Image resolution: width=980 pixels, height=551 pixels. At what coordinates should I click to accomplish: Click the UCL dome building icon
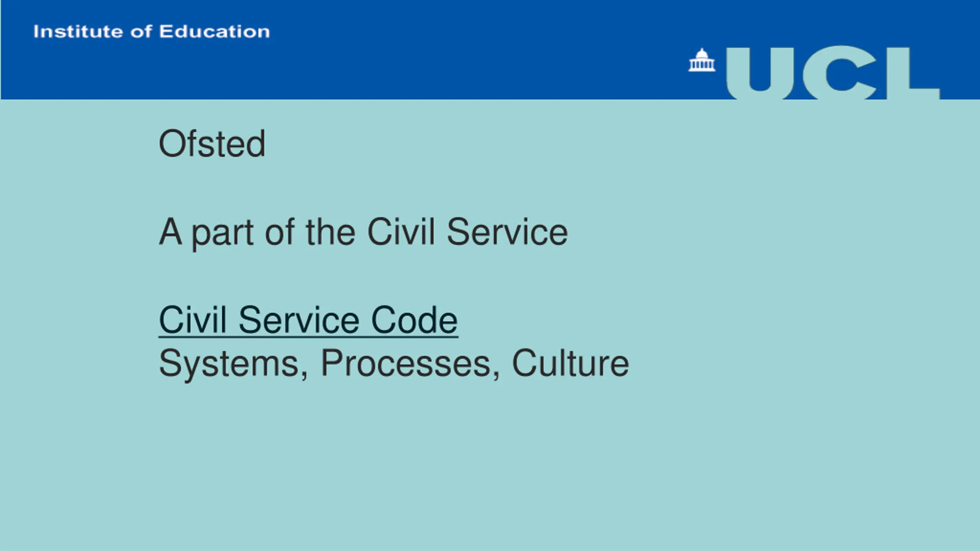click(702, 60)
